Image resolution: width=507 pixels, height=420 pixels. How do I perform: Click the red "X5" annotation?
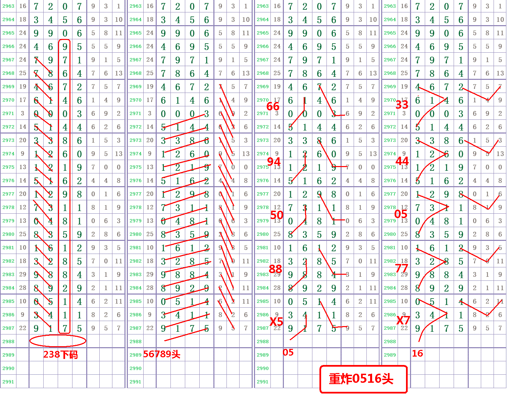point(276,322)
